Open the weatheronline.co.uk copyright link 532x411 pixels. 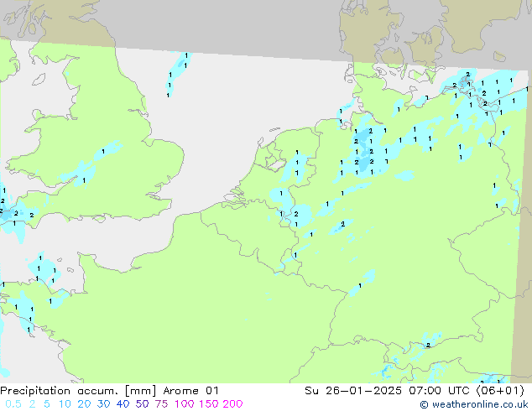pos(474,404)
